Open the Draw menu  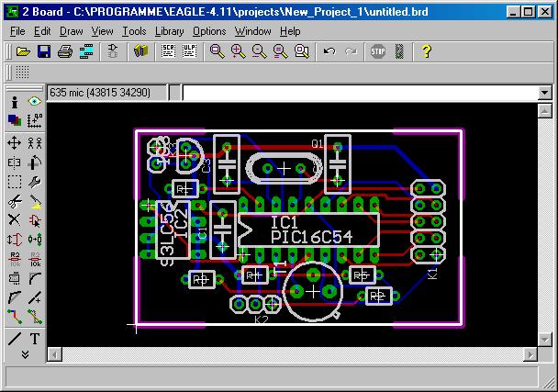coord(72,31)
